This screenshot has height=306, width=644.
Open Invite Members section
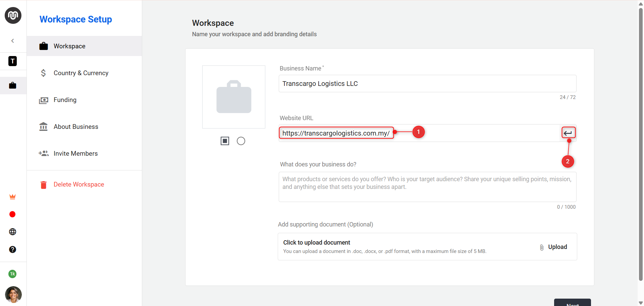[x=85, y=153]
